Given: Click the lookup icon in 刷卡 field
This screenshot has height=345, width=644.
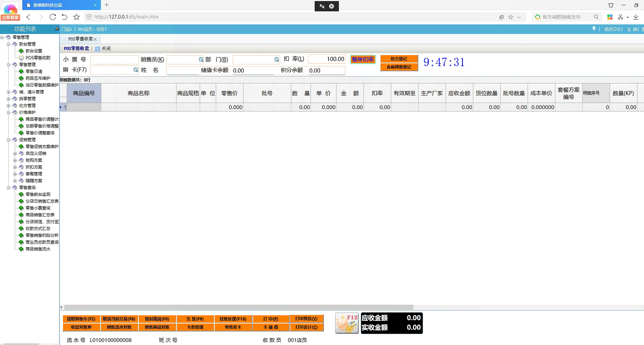Looking at the screenshot, I should point(136,70).
